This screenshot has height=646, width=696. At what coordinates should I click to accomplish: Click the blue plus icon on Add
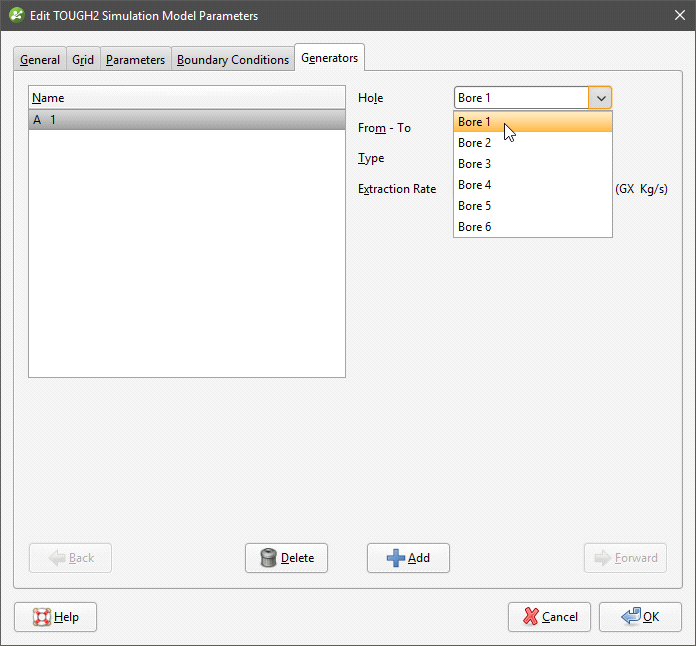point(395,558)
